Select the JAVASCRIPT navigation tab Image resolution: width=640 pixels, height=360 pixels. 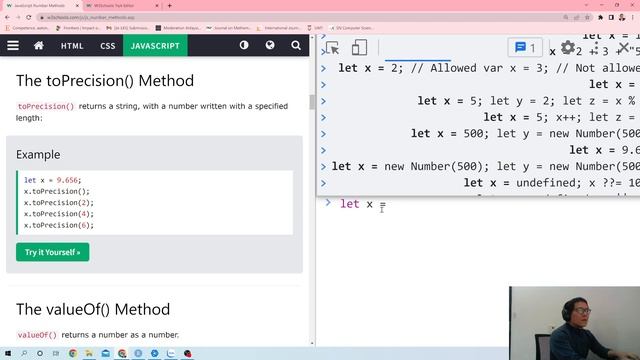155,46
